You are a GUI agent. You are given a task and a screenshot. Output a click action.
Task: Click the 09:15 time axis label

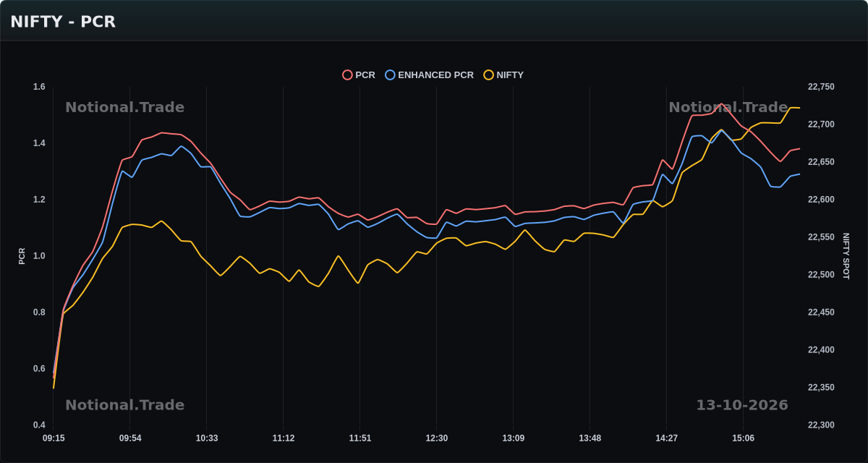[x=54, y=438]
